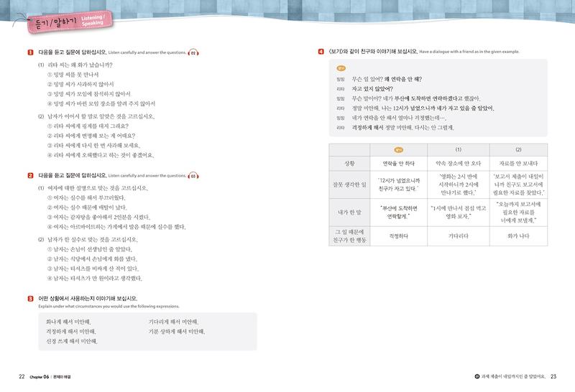This screenshot has height=392, width=575.
Task: Select answer ① 리타 씨에게 핑계를 대지 그래요?
Action: (88, 126)
